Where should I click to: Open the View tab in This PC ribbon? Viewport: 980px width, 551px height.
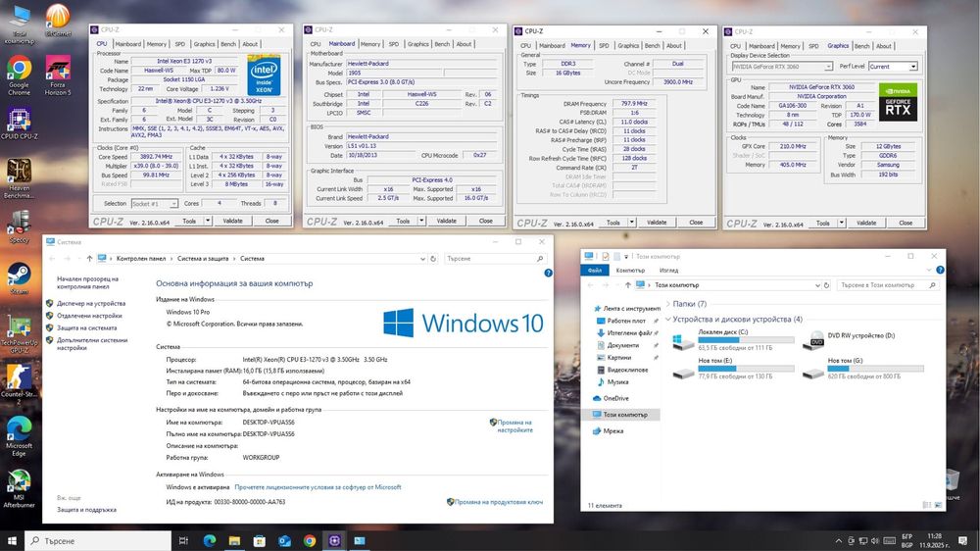668,271
